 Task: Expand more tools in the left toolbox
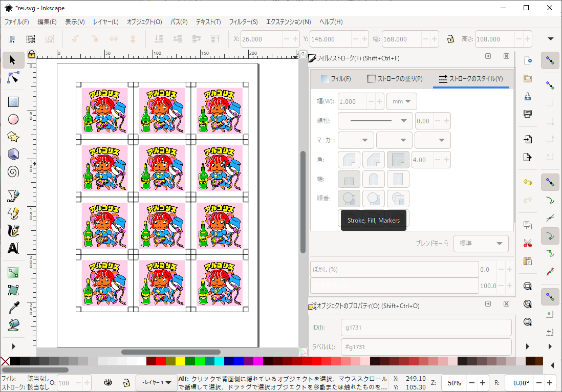13,346
